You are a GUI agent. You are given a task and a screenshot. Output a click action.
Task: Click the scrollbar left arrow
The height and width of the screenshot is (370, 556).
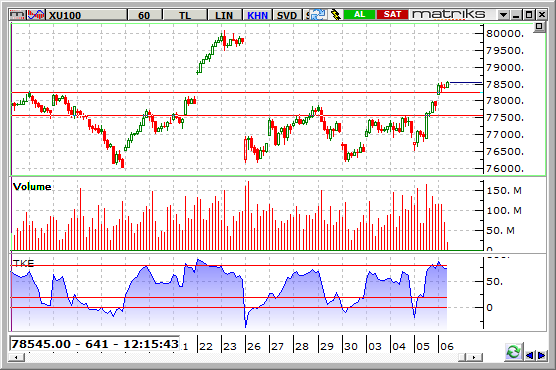pyautogui.click(x=17, y=358)
